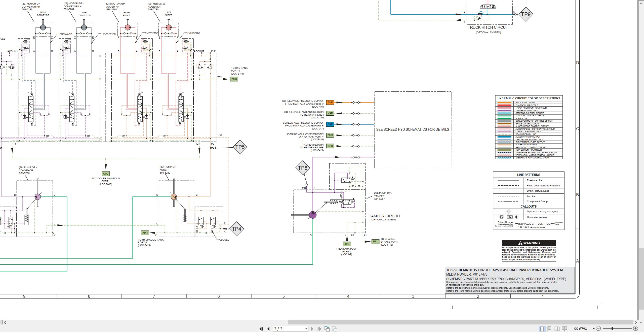This screenshot has width=644, height=332.
Task: Click the TAMPER CIRCUIT label
Action: point(384,216)
